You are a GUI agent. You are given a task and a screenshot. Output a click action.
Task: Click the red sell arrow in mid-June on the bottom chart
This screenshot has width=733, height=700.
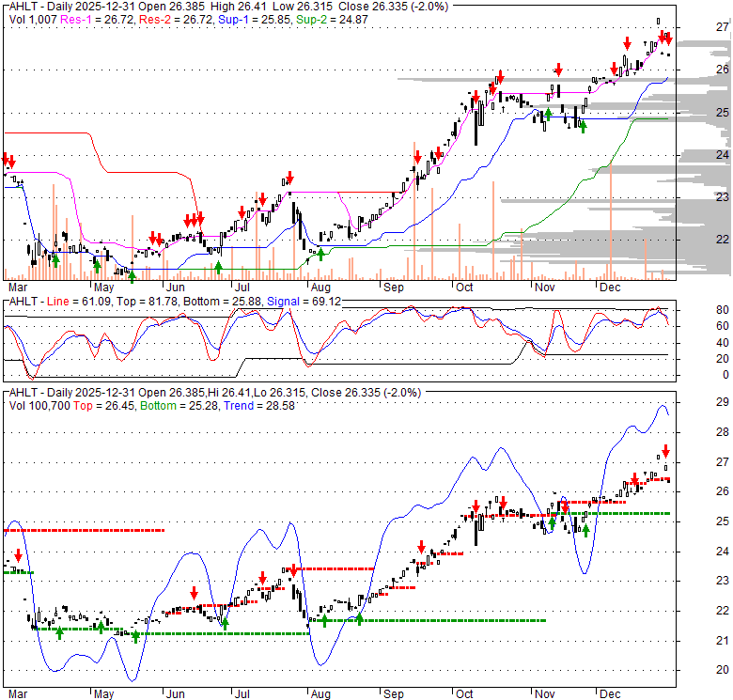coord(194,593)
